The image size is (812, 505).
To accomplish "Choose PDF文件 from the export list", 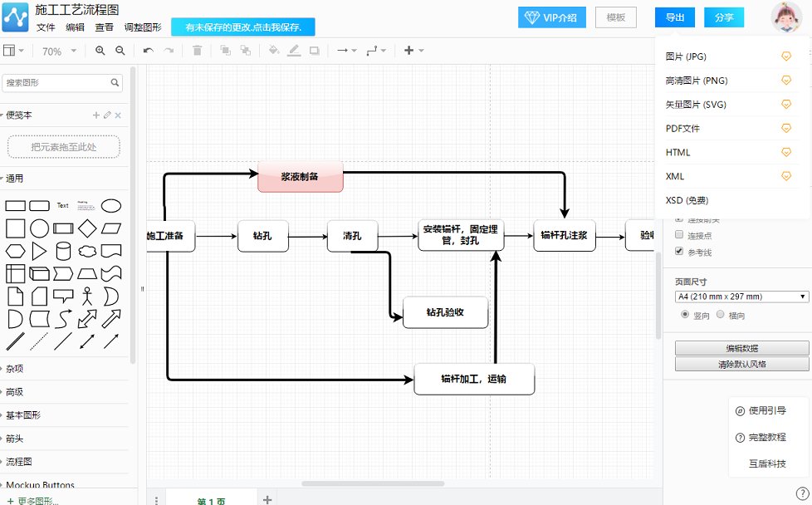I will pyautogui.click(x=683, y=129).
